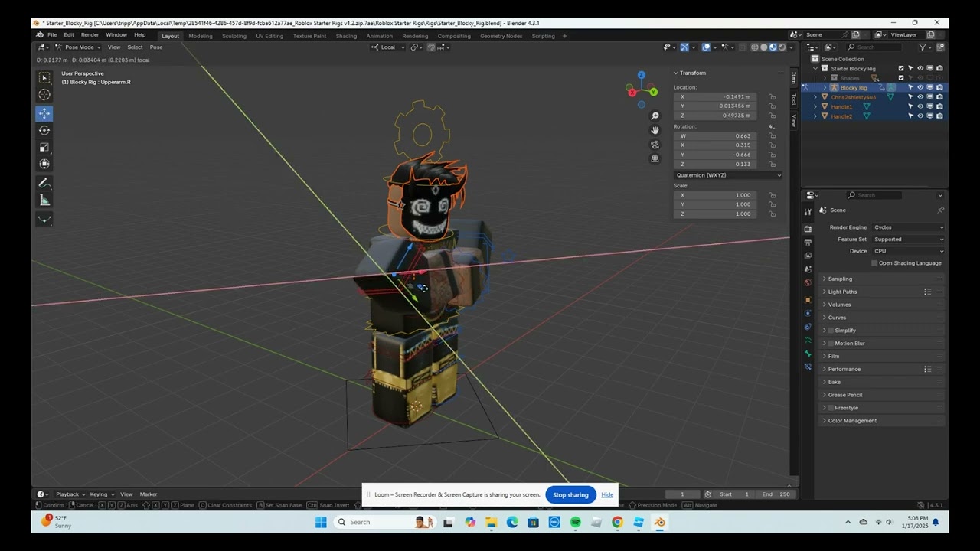Click the Hide link in sharing bar
This screenshot has width=980, height=551.
(x=607, y=495)
